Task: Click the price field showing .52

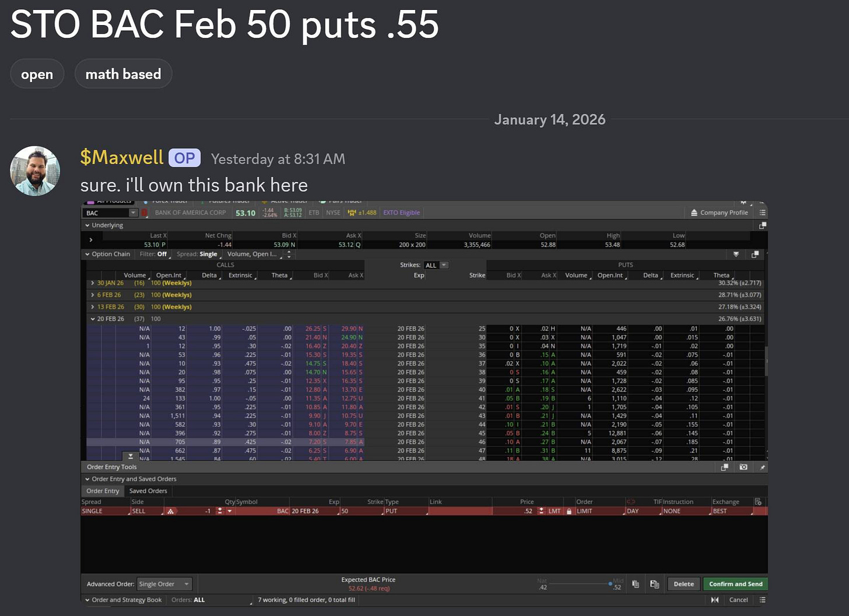Action: click(x=514, y=511)
